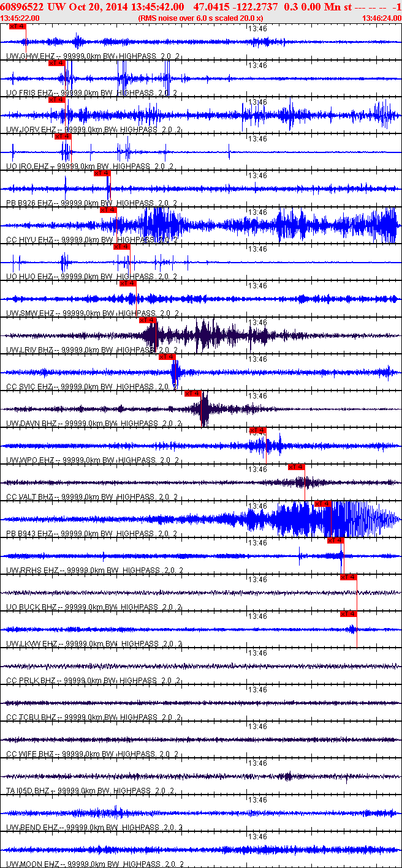The width and height of the screenshot is (402, 868).
Task: Click the event ID 60896522 in header
Action: pyautogui.click(x=21, y=7)
